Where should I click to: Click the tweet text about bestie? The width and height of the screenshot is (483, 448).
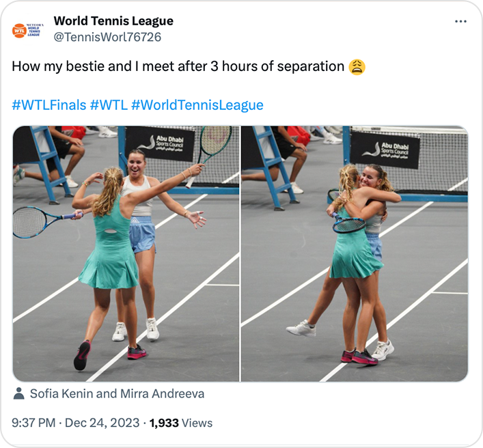pos(178,66)
